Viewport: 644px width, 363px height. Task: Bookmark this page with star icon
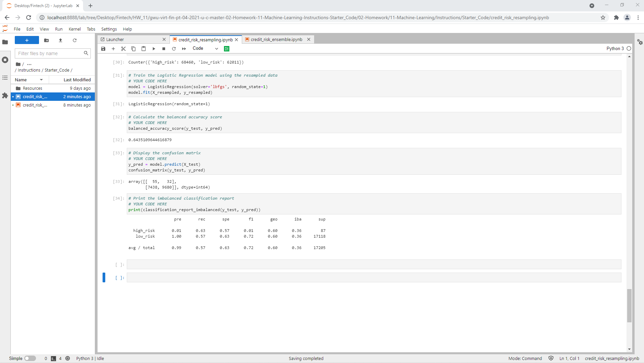pos(603,17)
